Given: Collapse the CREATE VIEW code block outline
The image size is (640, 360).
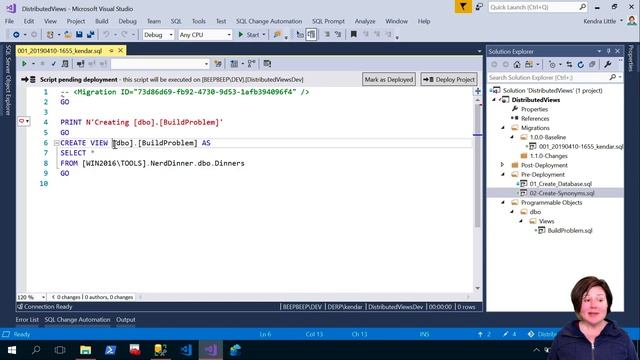Looking at the screenshot, I should point(56,143).
